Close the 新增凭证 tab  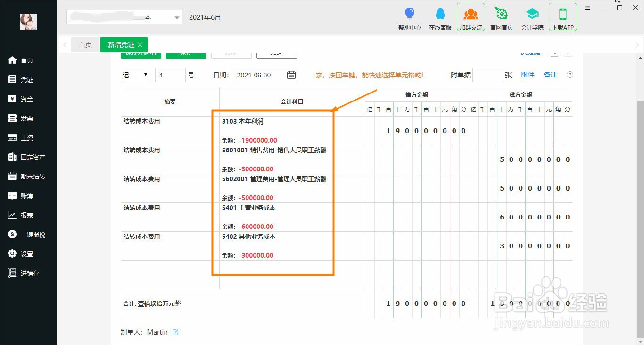[140, 45]
